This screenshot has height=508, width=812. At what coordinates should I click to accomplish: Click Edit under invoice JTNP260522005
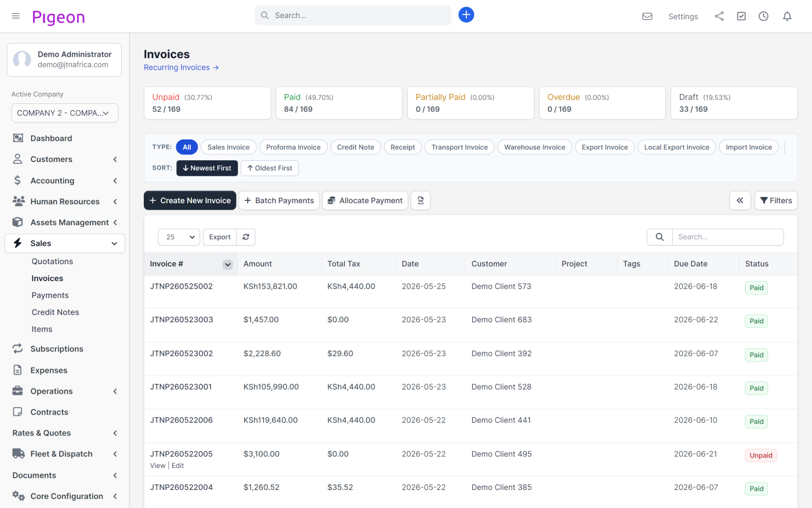[177, 466]
